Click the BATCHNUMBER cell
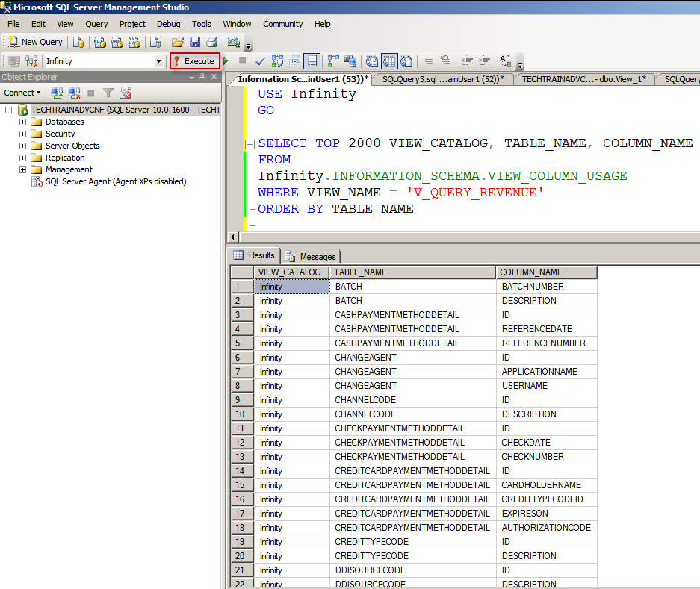 (x=546, y=287)
